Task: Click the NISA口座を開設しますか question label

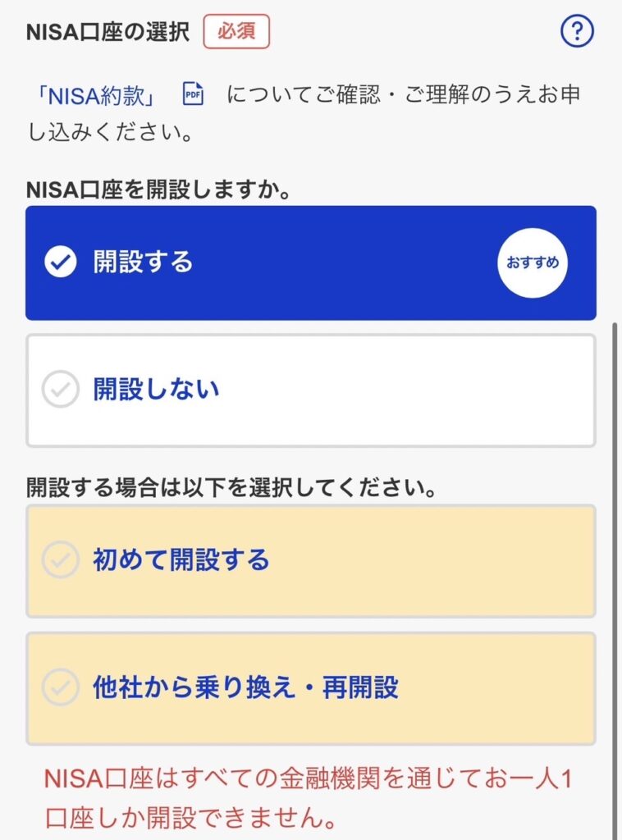Action: [x=160, y=189]
